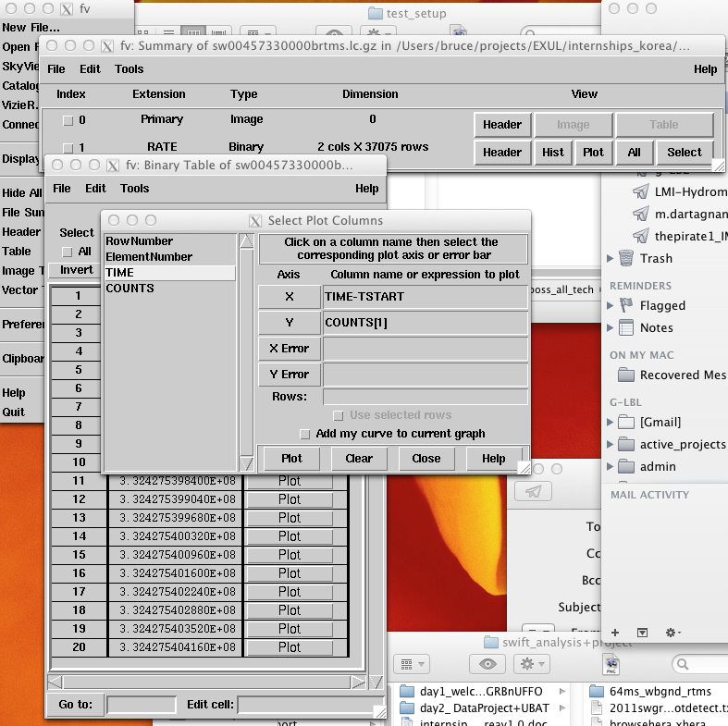Open Tools menu in fv Summary window
This screenshot has height=726, width=728.
(x=129, y=68)
